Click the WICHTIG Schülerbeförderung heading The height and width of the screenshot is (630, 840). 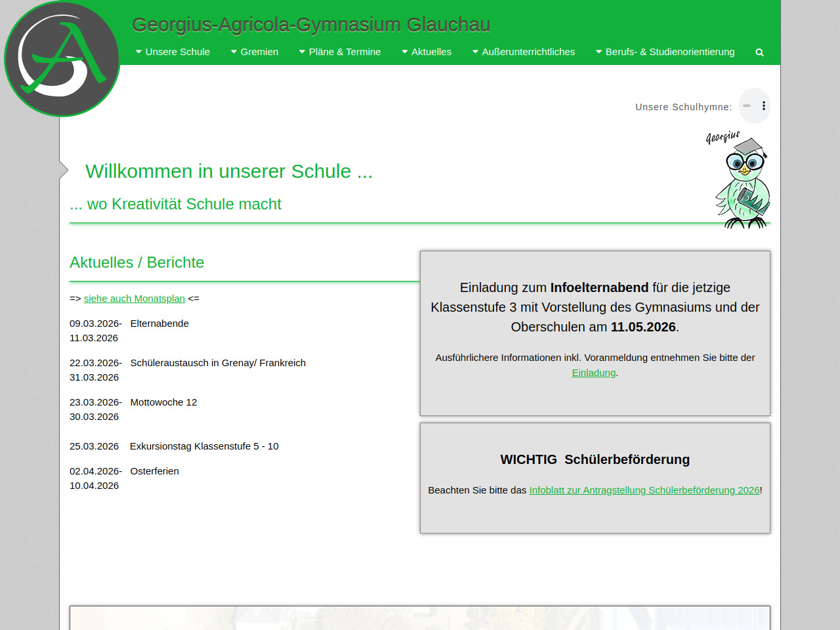tap(595, 459)
